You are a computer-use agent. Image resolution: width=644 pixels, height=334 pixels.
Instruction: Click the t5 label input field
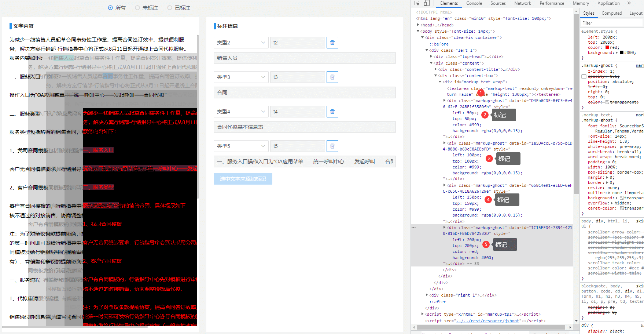(x=298, y=146)
